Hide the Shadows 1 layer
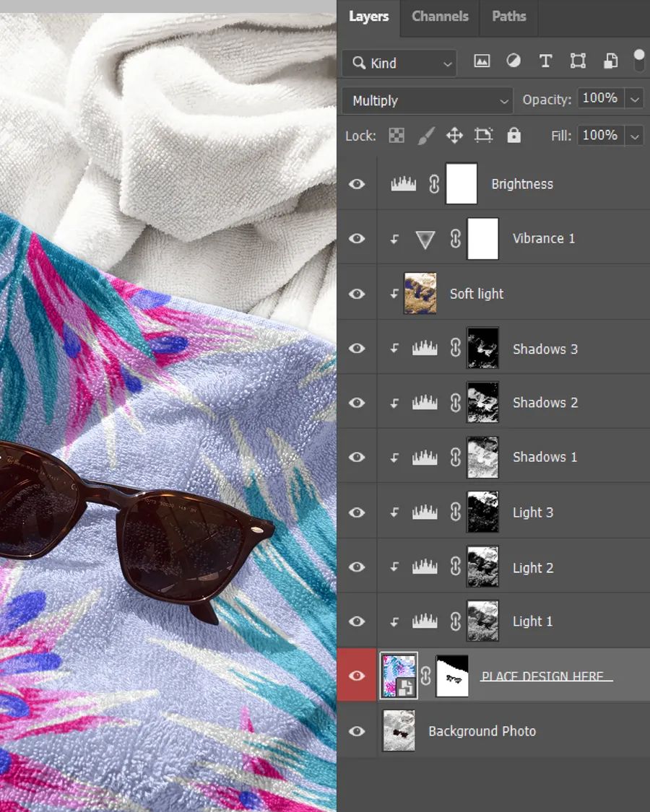 pyautogui.click(x=357, y=457)
